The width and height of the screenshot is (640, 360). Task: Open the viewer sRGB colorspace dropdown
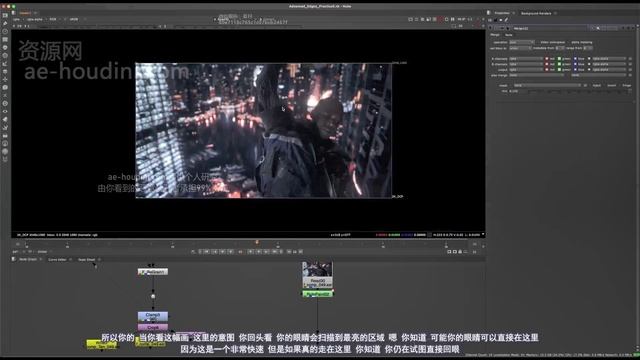76,19
